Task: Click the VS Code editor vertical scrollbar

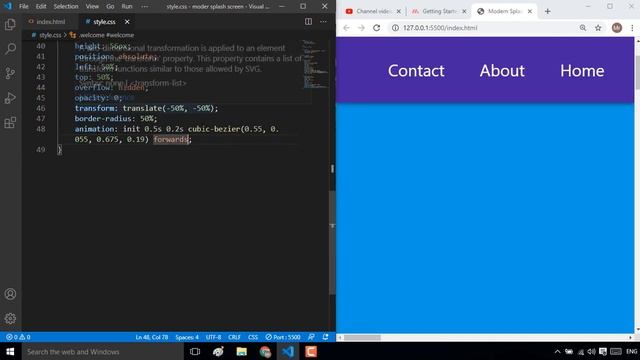Action: click(x=332, y=242)
